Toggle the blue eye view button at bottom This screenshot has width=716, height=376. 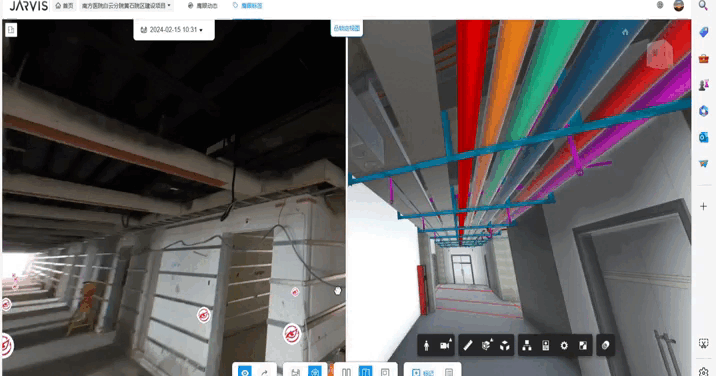245,371
